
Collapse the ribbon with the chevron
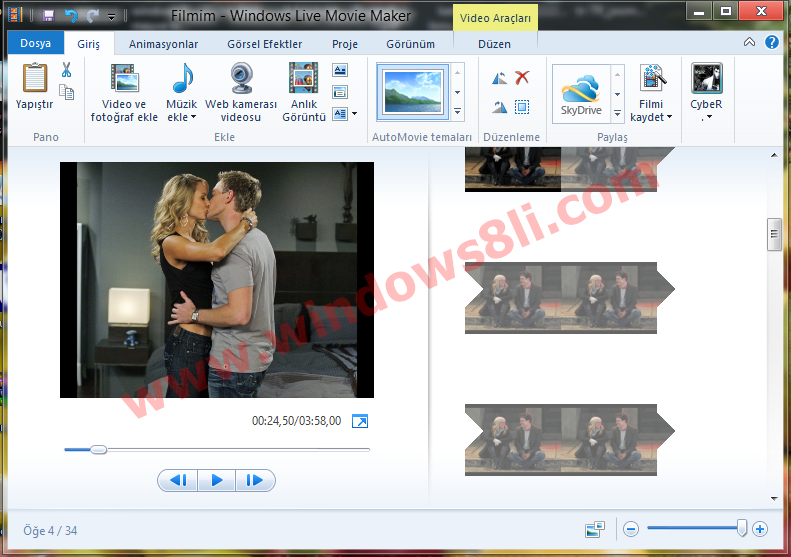[750, 42]
